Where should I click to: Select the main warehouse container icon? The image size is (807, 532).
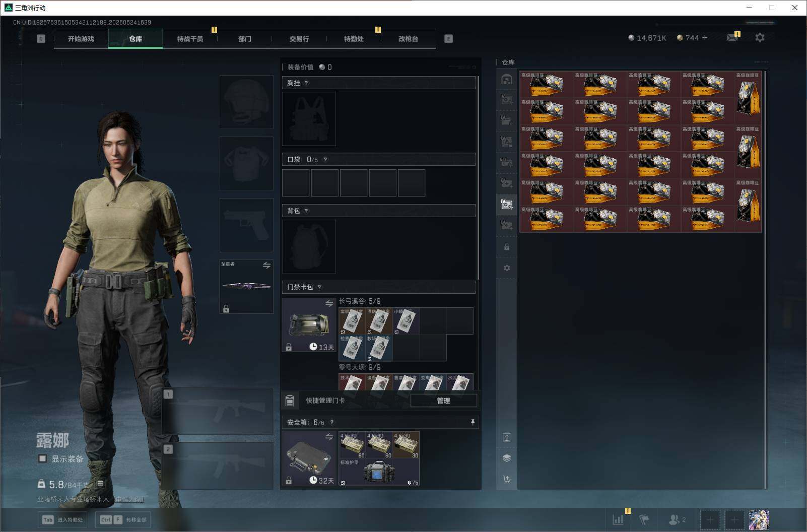(507, 79)
